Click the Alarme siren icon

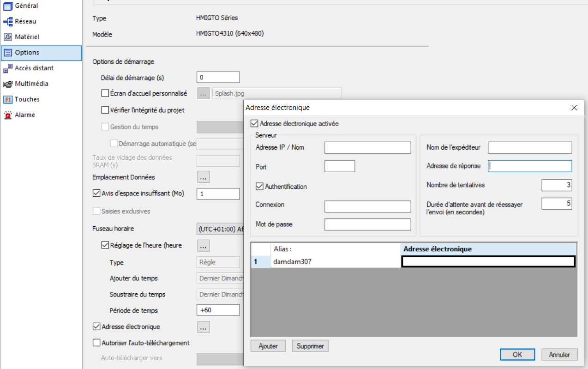(8, 115)
